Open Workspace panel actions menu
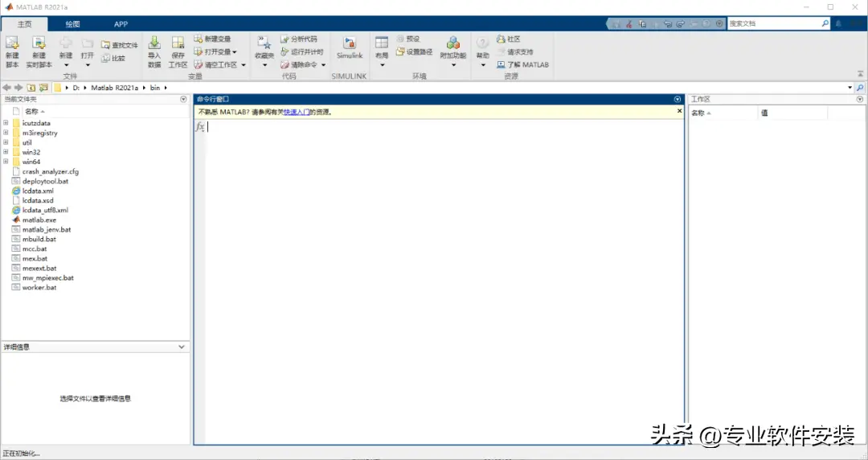 [860, 99]
